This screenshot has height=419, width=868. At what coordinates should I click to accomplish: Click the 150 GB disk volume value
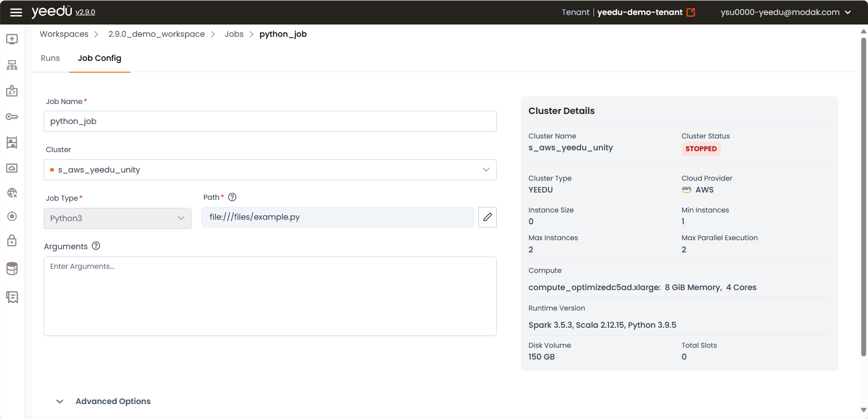point(542,357)
